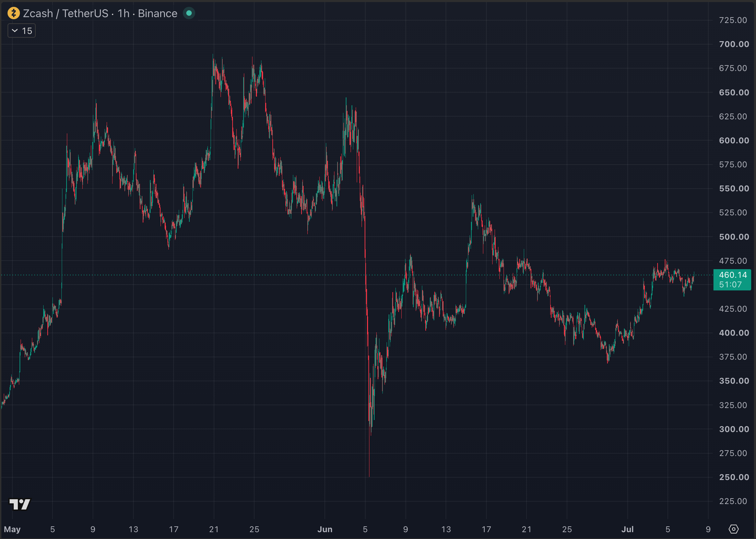This screenshot has height=539, width=756.
Task: Open chart settings gear icon
Action: [733, 529]
